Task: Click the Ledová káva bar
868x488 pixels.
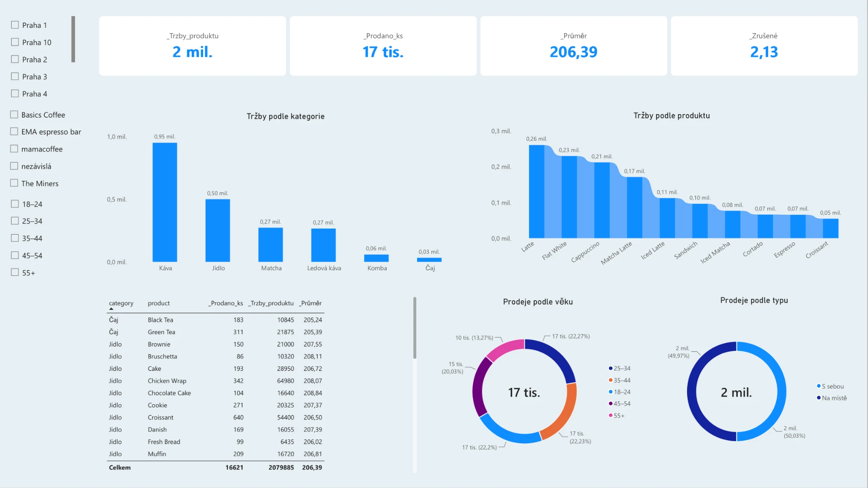Action: click(324, 245)
